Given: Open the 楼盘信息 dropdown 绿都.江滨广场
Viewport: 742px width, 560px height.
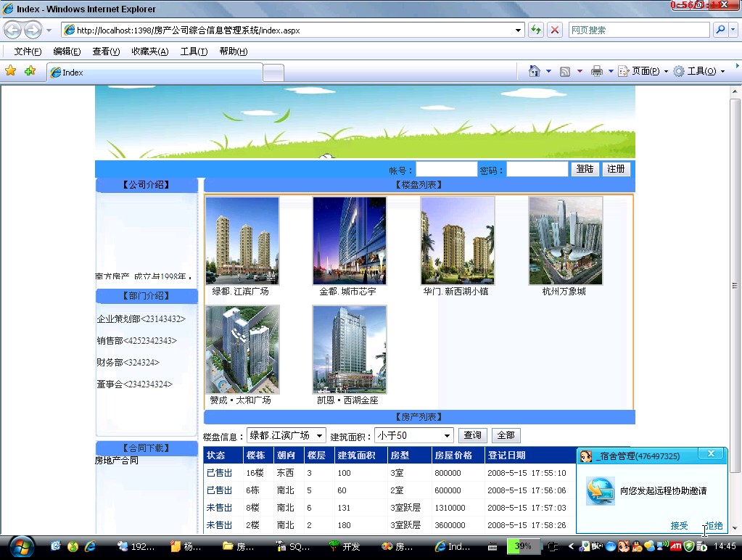Looking at the screenshot, I should 286,435.
